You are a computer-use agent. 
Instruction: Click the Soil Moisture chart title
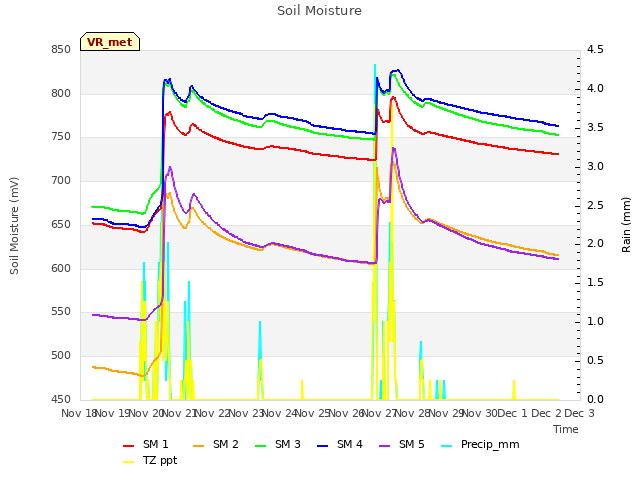(320, 11)
